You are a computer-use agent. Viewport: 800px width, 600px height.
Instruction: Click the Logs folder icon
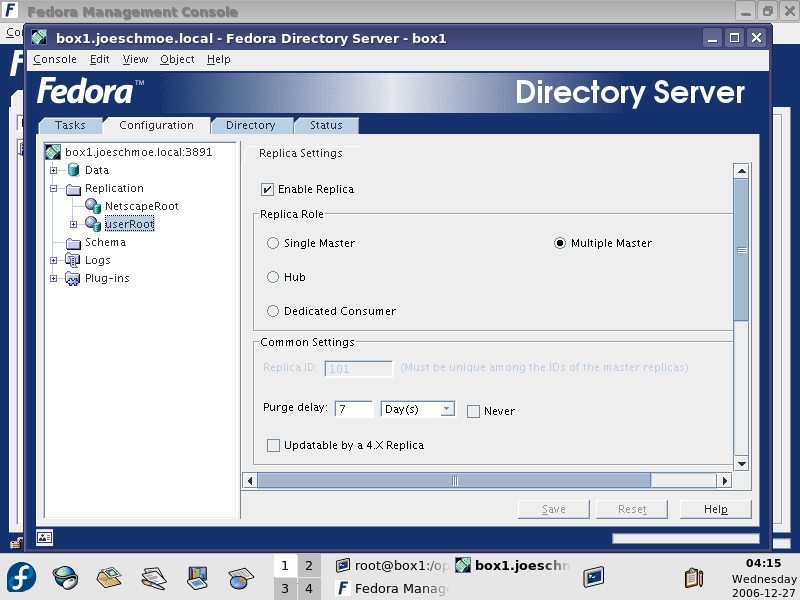pyautogui.click(x=73, y=260)
